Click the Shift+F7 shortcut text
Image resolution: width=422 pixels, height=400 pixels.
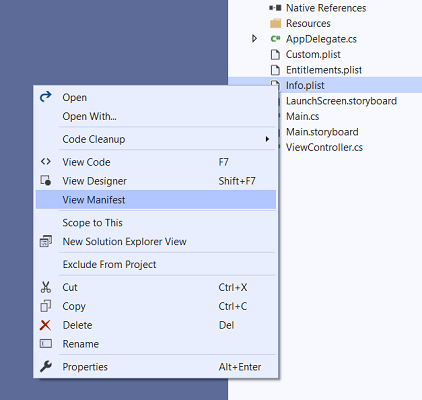237,181
